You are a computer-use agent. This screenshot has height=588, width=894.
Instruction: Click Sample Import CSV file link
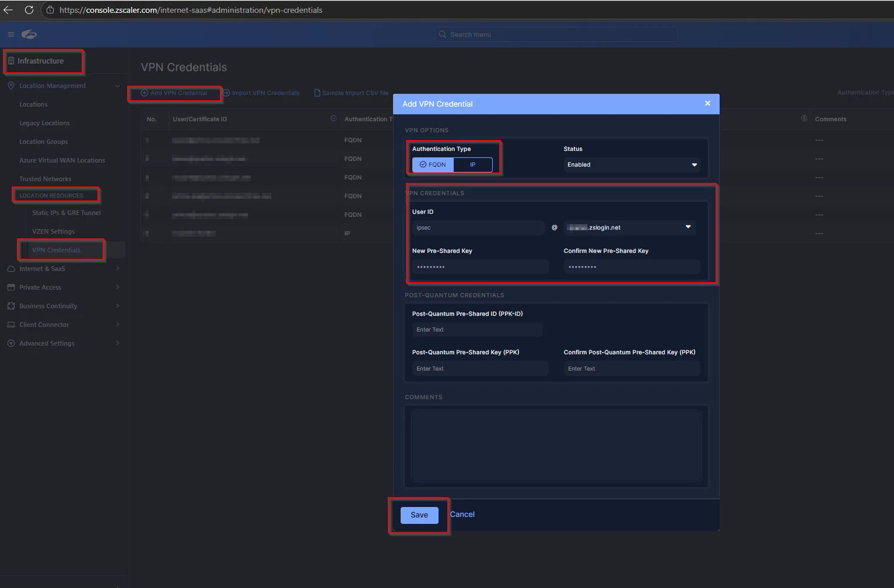[355, 93]
